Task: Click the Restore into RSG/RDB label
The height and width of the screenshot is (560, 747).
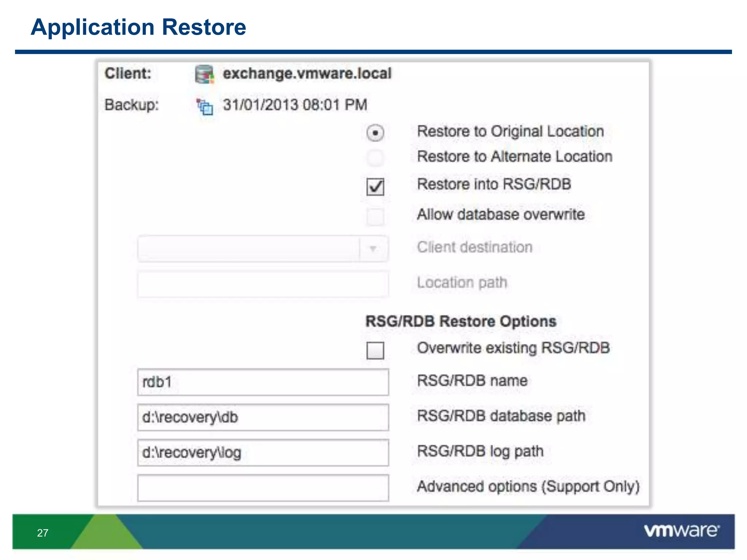Action: point(494,184)
